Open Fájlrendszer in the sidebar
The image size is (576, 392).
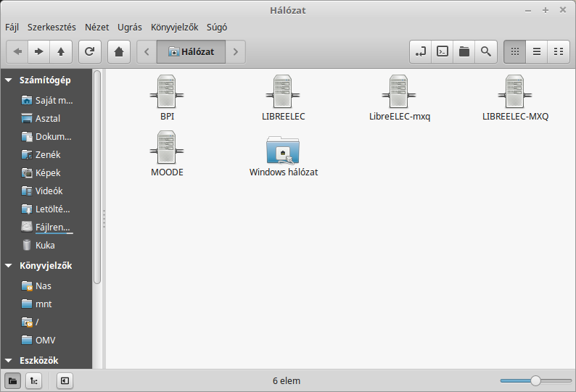pos(47,228)
